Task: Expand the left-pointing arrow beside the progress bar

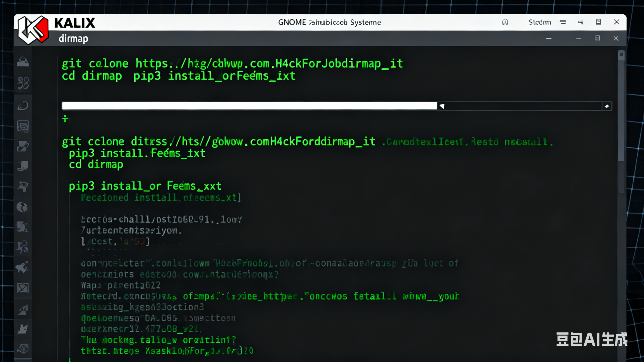Action: point(442,106)
